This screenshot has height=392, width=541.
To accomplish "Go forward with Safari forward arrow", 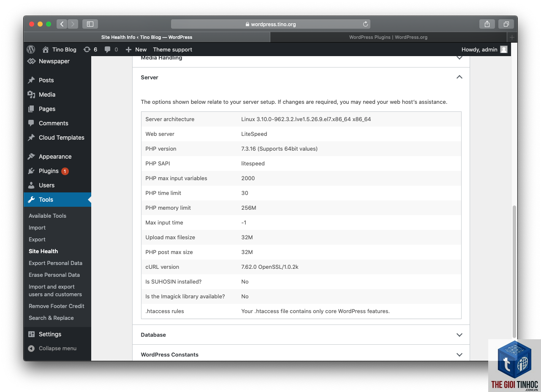I will [x=73, y=24].
